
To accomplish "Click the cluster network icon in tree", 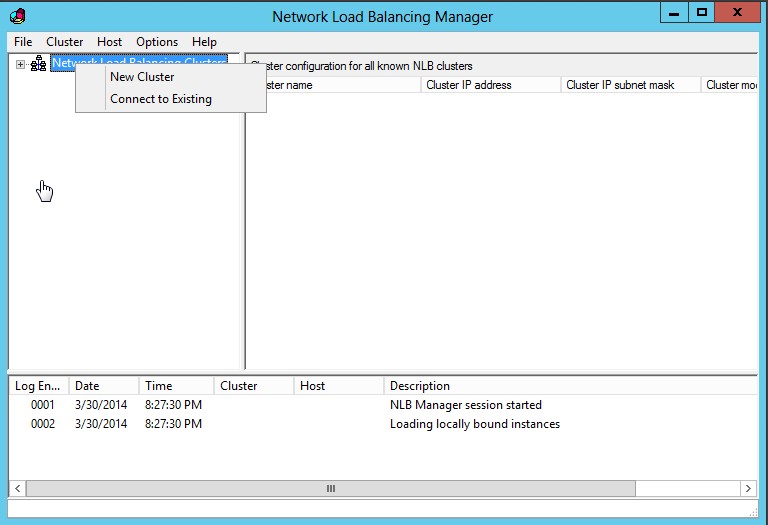I will click(39, 64).
